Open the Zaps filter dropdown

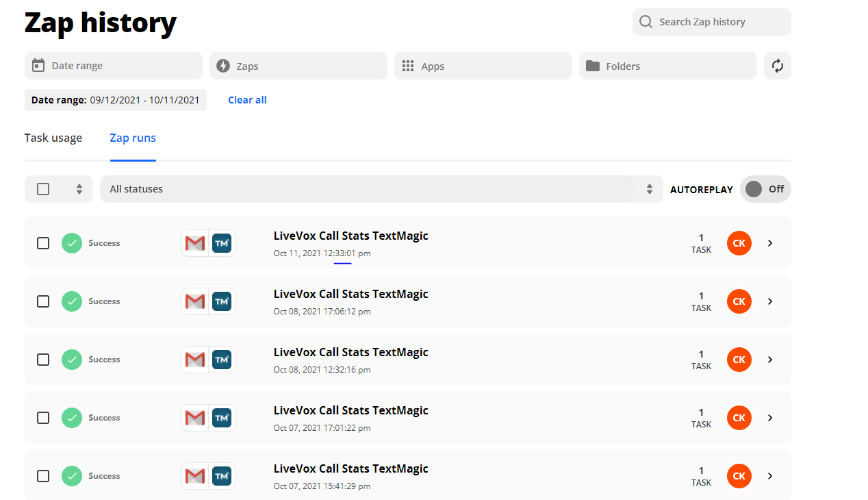pos(298,66)
